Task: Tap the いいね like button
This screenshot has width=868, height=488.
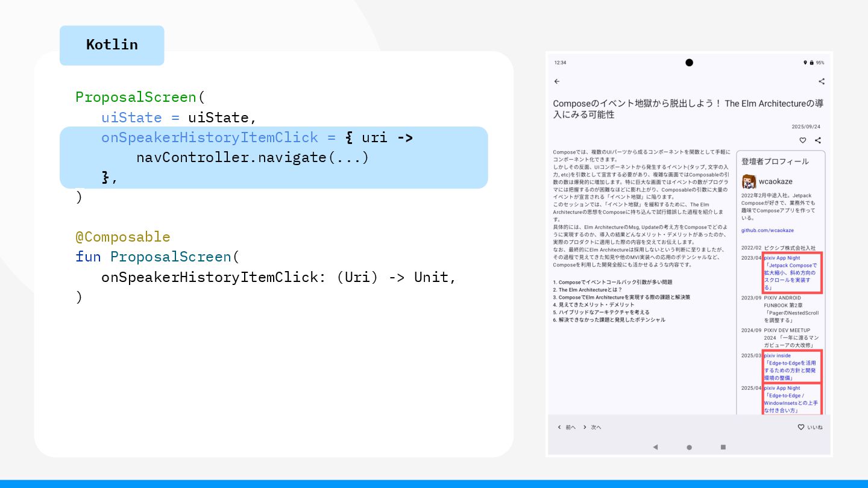Action: point(810,427)
